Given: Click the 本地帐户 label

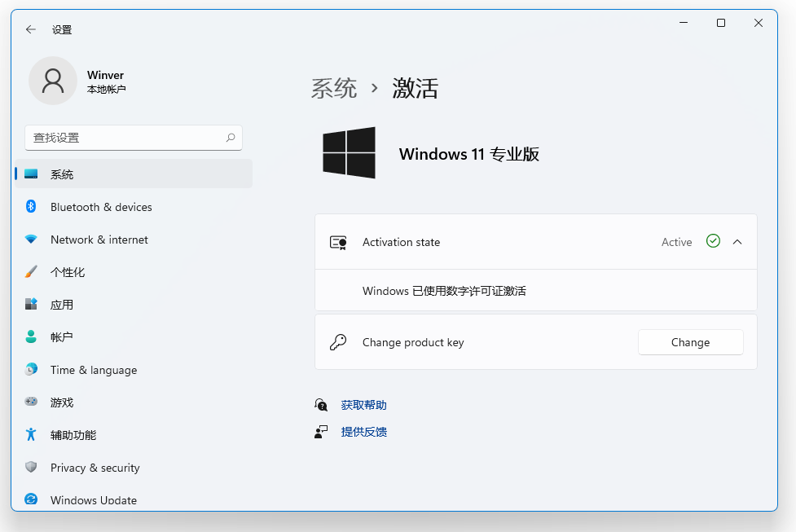Looking at the screenshot, I should tap(106, 90).
